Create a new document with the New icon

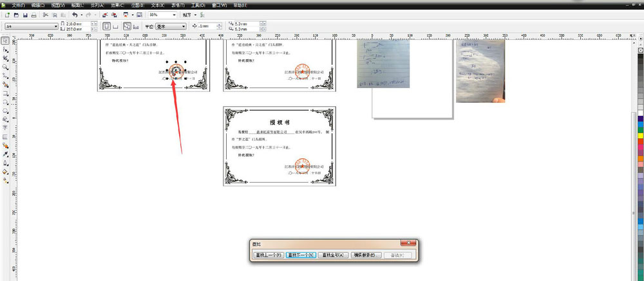click(x=7, y=15)
